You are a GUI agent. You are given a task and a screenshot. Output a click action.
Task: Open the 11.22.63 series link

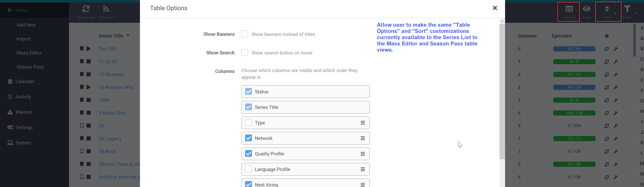[108, 62]
